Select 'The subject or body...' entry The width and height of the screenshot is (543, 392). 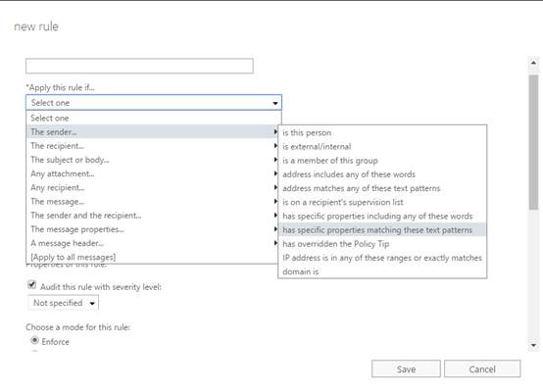pos(152,160)
